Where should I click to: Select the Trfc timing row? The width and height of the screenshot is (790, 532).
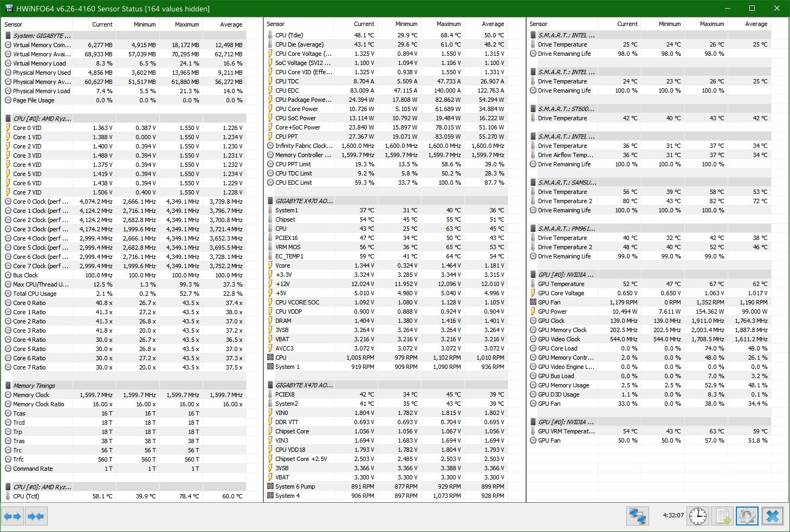124,459
